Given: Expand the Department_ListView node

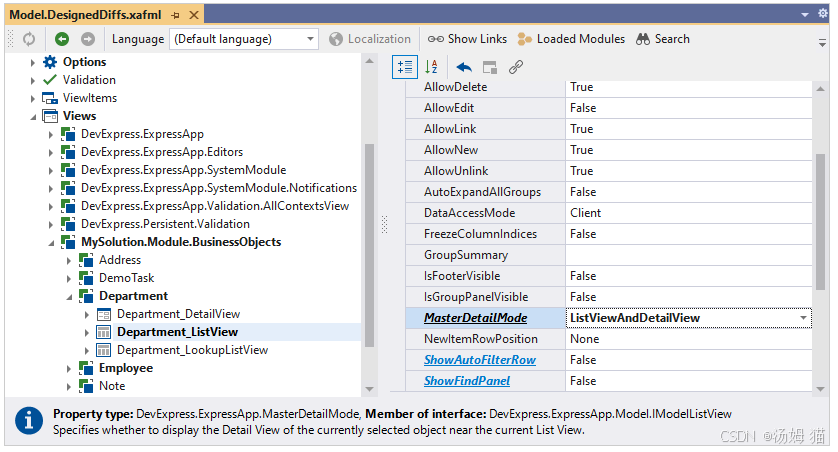Looking at the screenshot, I should (x=87, y=333).
